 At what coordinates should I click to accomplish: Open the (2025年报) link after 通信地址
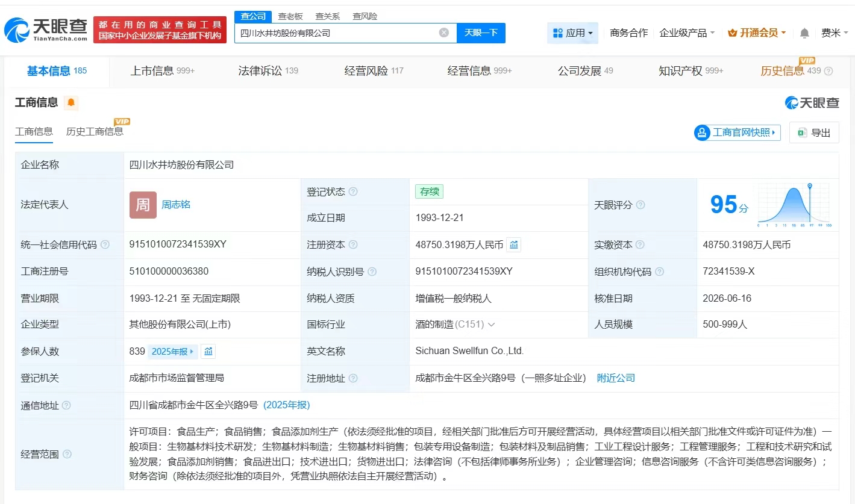287,405
